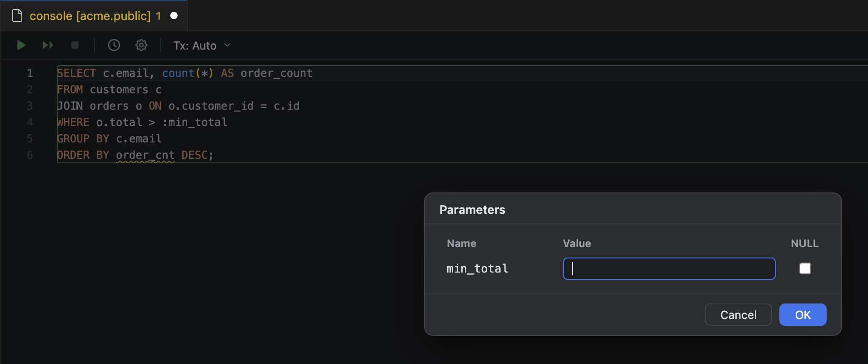Enable the NULL checkbox for min_total

[805, 268]
